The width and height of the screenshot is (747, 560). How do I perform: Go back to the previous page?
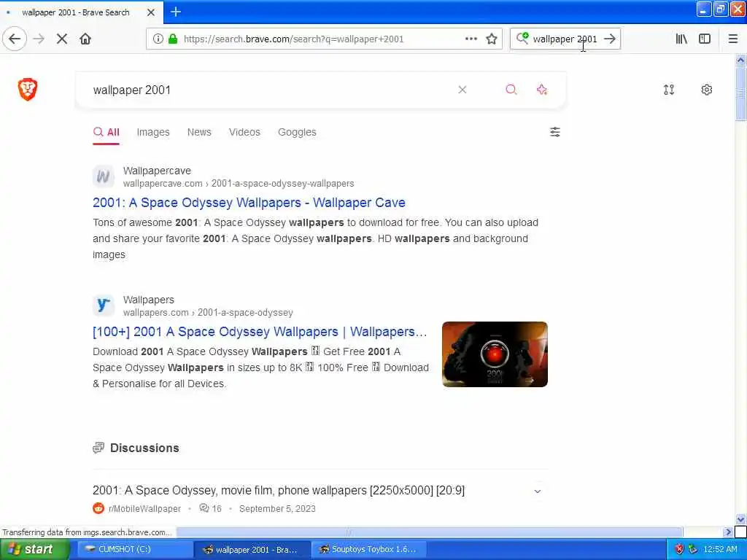tap(15, 39)
